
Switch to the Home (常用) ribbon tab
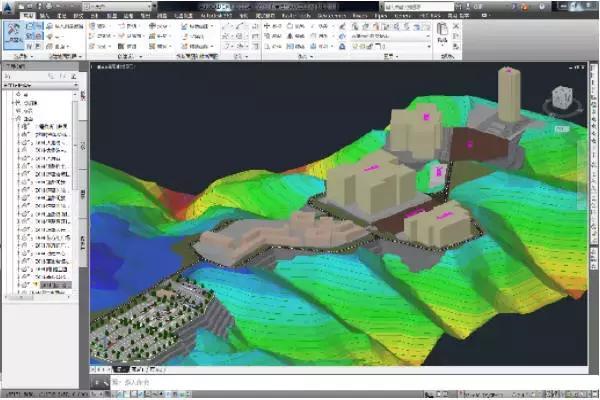pyautogui.click(x=27, y=17)
